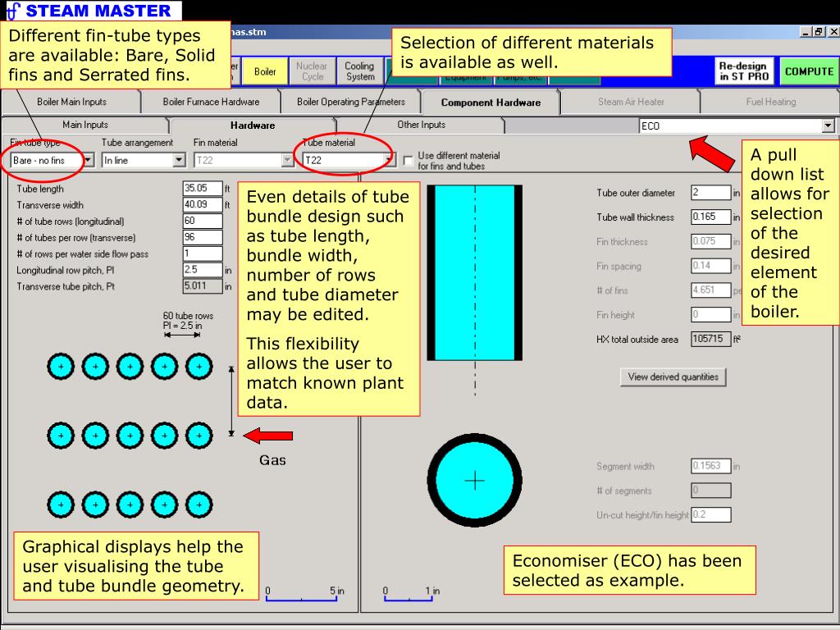Click the tubes per row field
This screenshot has width=840, height=630.
point(203,237)
